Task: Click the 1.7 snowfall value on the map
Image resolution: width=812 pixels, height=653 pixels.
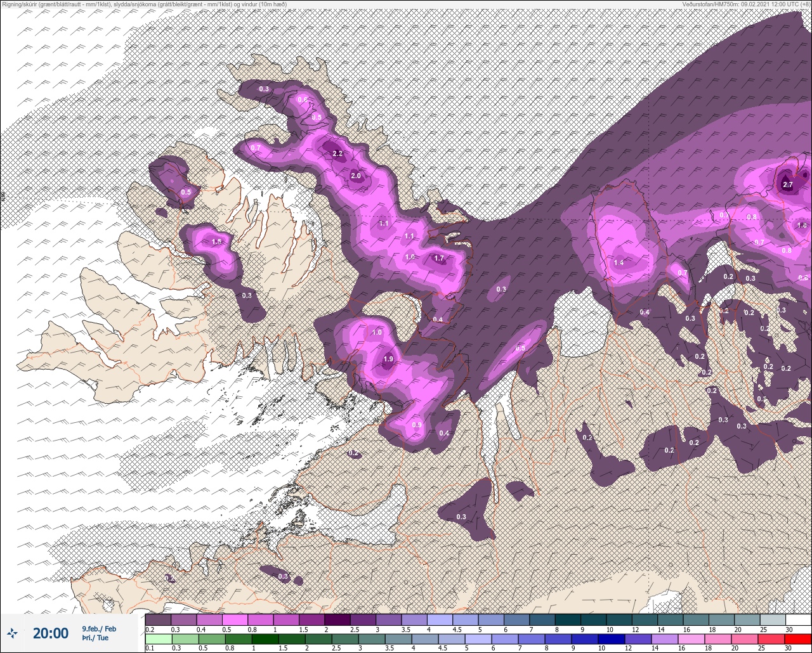Action: coord(439,259)
